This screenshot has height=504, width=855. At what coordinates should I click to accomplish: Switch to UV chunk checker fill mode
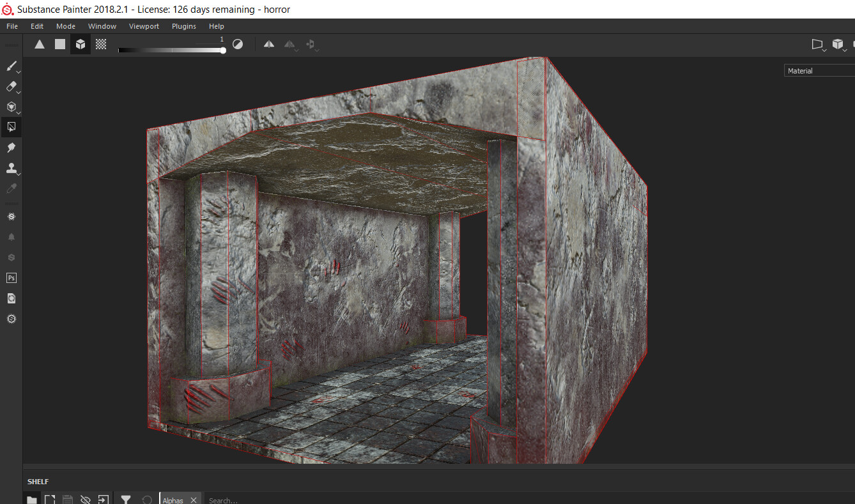tap(101, 44)
